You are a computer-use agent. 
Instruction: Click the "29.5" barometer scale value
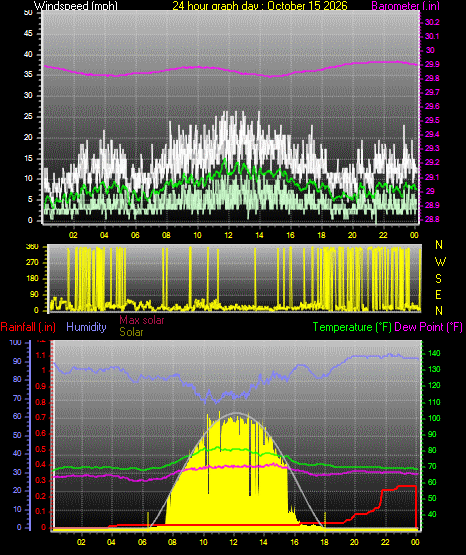(x=432, y=120)
